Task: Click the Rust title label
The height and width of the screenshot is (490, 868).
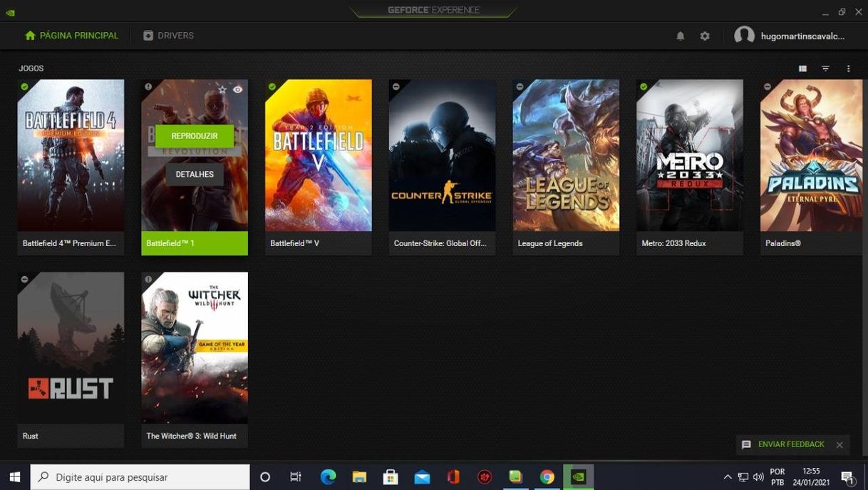Action: coord(30,436)
